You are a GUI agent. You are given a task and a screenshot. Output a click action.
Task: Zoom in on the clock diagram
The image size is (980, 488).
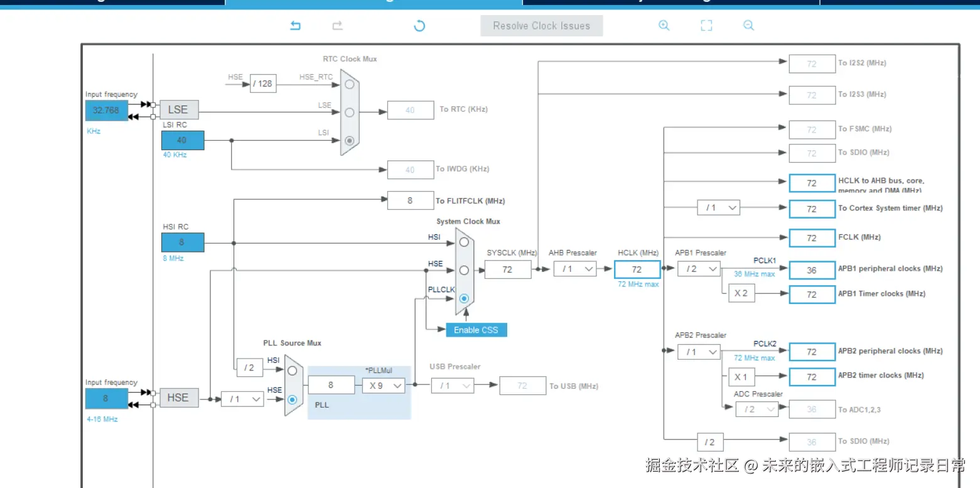pyautogui.click(x=664, y=26)
